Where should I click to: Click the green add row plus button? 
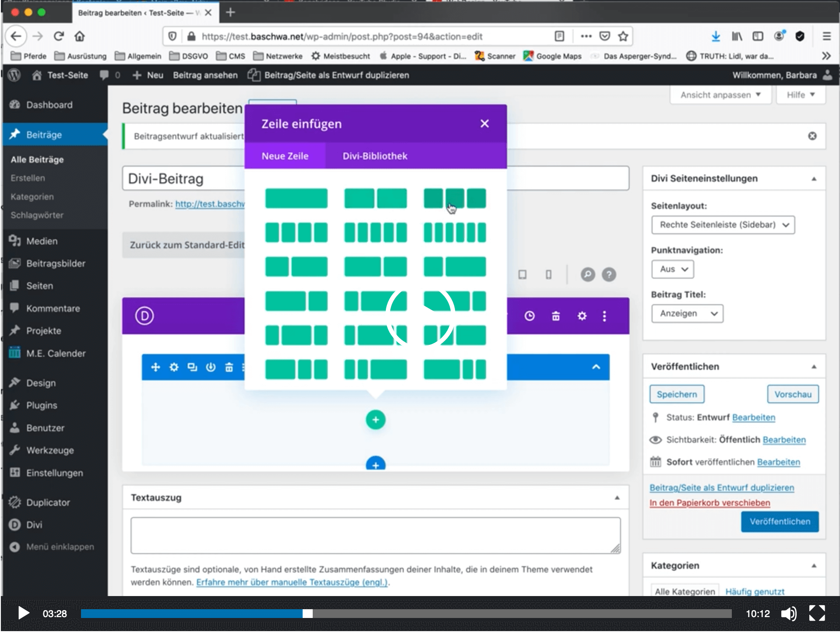pos(375,420)
